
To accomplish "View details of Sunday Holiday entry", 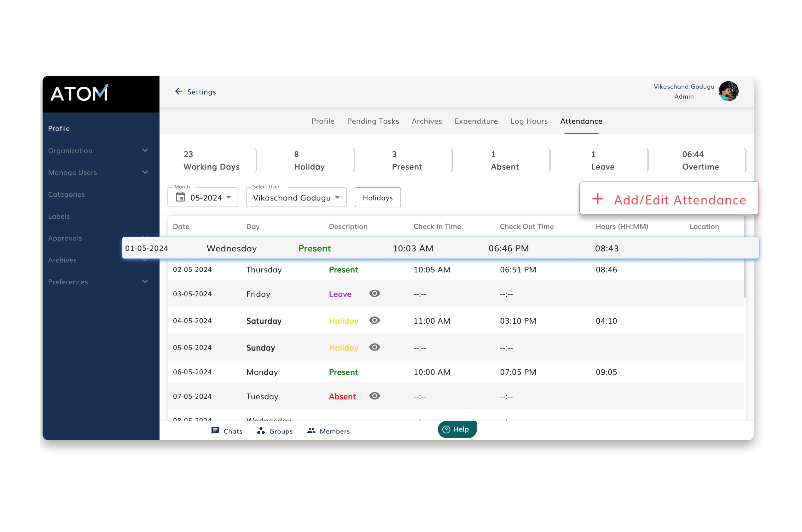I will pos(374,347).
